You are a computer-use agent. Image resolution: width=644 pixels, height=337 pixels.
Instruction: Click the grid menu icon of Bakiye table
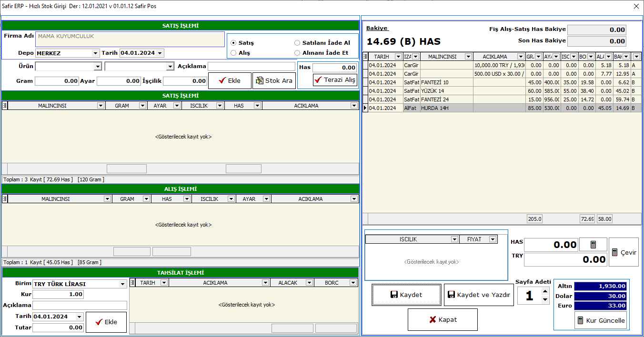pyautogui.click(x=365, y=57)
